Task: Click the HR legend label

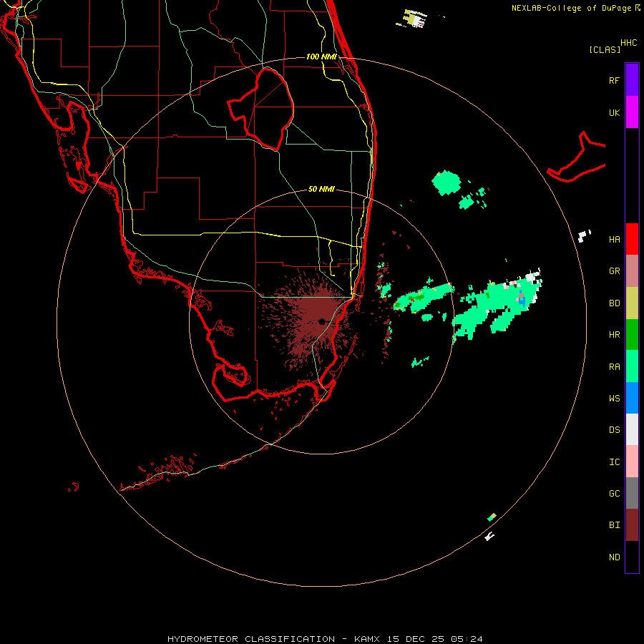Action: click(x=614, y=335)
